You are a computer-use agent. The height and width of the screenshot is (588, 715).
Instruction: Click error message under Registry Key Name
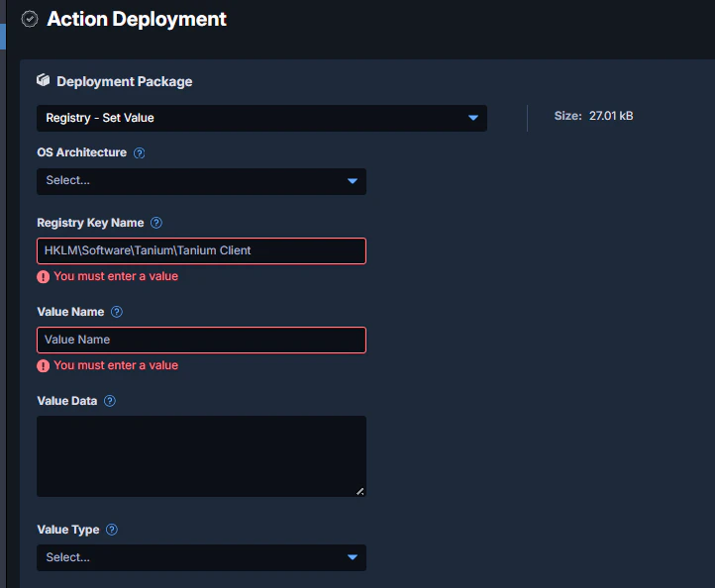pos(116,276)
